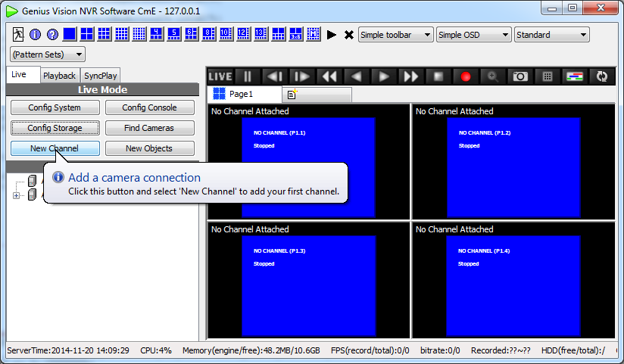Open the Simple toolbar dropdown
The height and width of the screenshot is (364, 624).
point(395,35)
